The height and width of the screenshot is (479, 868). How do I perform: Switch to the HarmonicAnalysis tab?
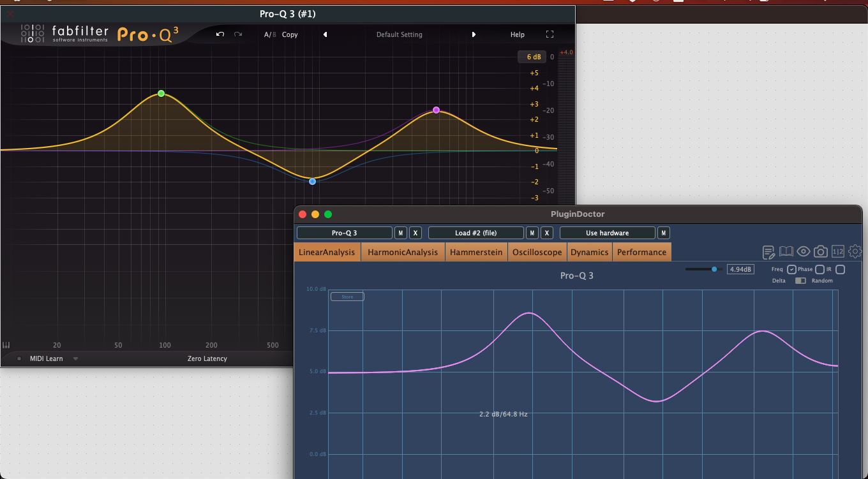tap(403, 252)
